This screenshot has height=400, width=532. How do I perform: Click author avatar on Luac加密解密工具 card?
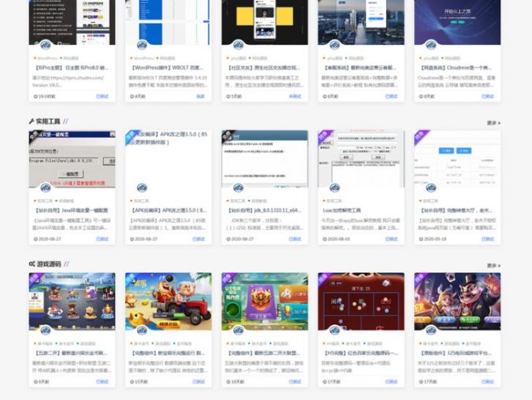pyautogui.click(x=334, y=187)
